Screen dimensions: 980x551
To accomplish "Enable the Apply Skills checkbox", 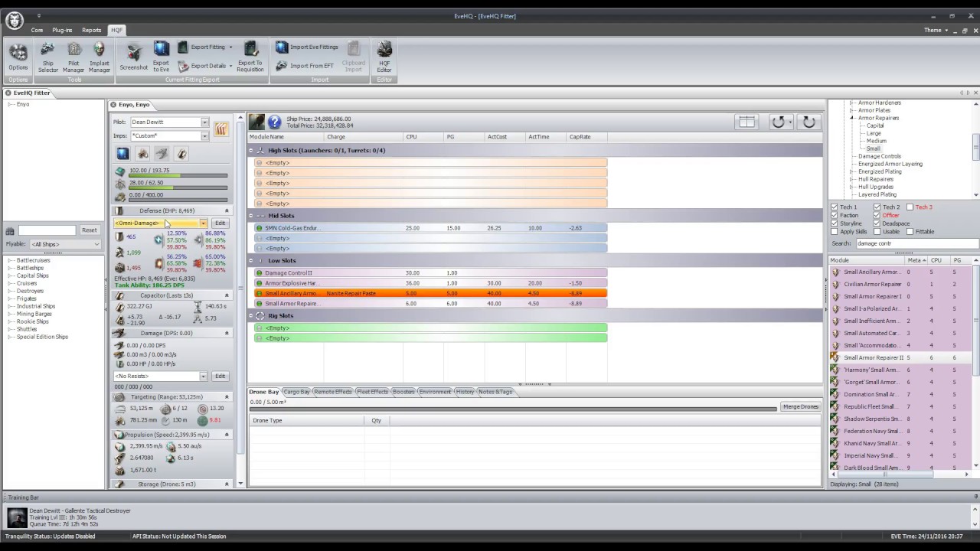I will pos(834,232).
